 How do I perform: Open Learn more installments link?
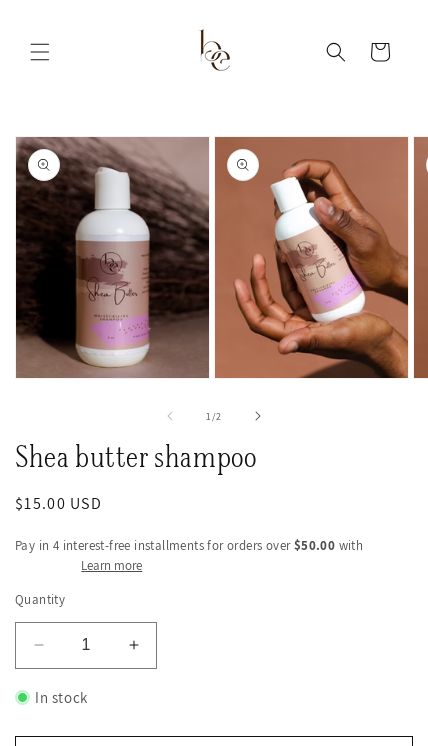coord(112,566)
